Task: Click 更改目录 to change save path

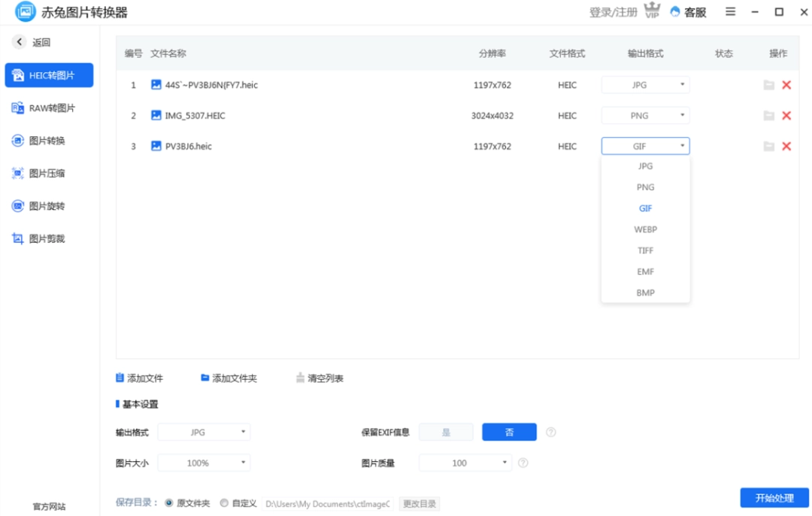Action: point(418,502)
